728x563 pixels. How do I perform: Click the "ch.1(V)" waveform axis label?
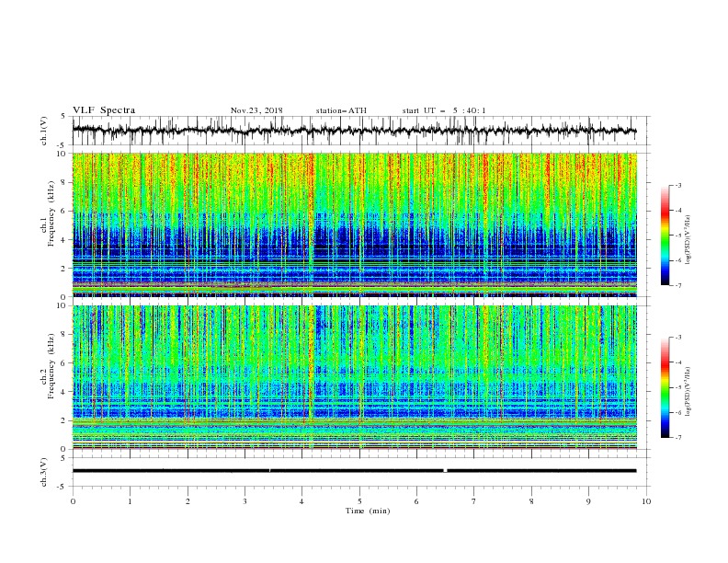[44, 131]
